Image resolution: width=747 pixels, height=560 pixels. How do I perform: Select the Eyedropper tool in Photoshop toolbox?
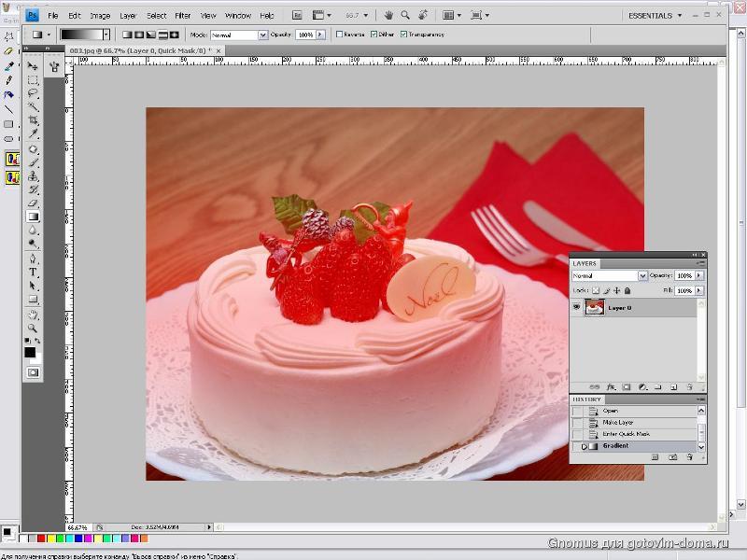33,134
